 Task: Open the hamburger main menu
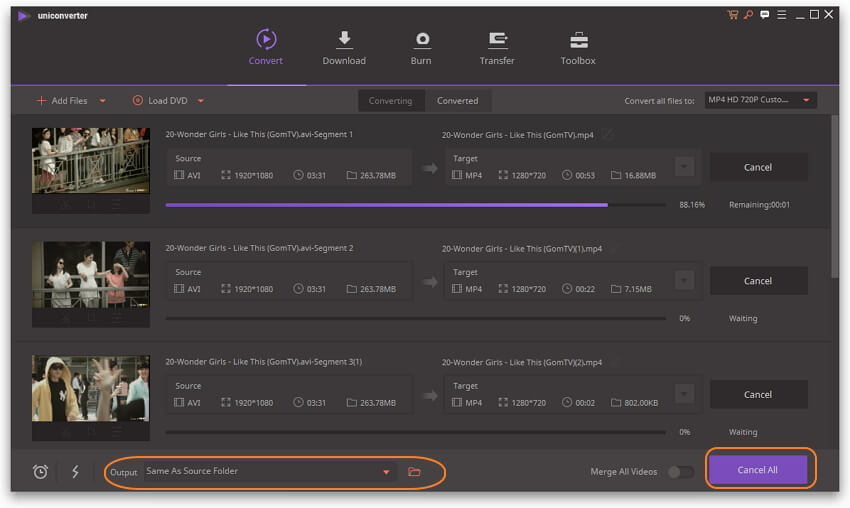point(781,15)
